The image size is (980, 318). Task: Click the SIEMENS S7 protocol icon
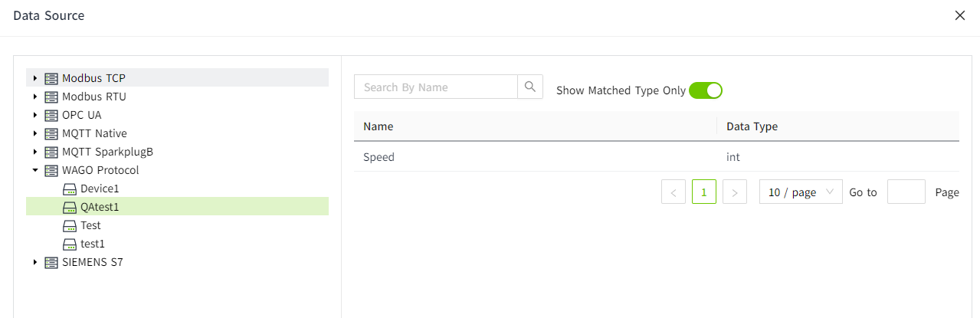pos(51,262)
